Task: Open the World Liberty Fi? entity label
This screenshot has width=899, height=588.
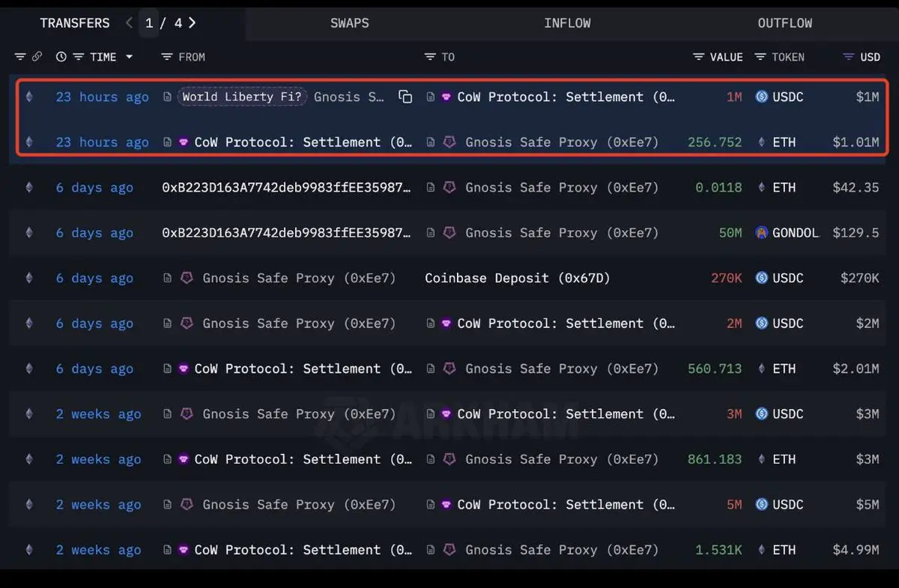Action: tap(242, 97)
